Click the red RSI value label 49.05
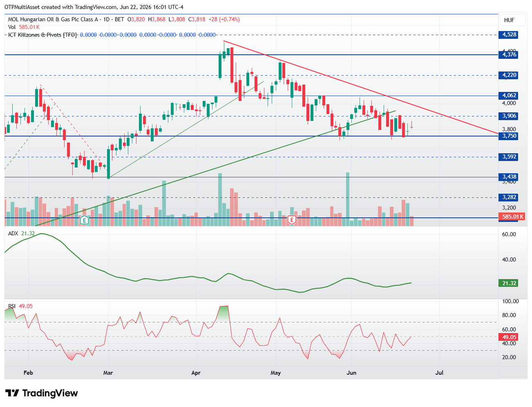The width and height of the screenshot is (532, 407). coord(508,337)
